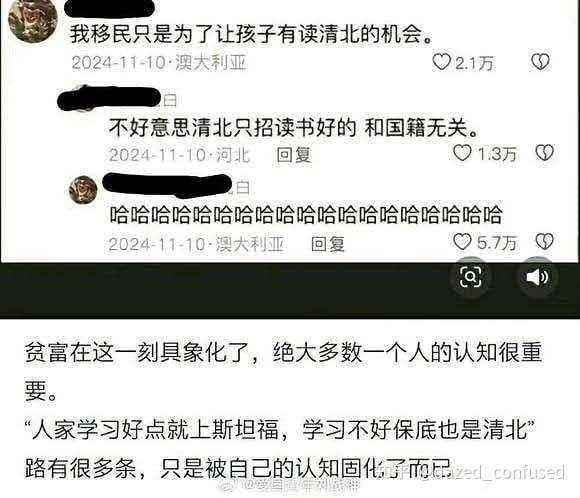Reply to the 河北 comment via 回复
Viewport: 580px width, 498px height.
(294, 154)
